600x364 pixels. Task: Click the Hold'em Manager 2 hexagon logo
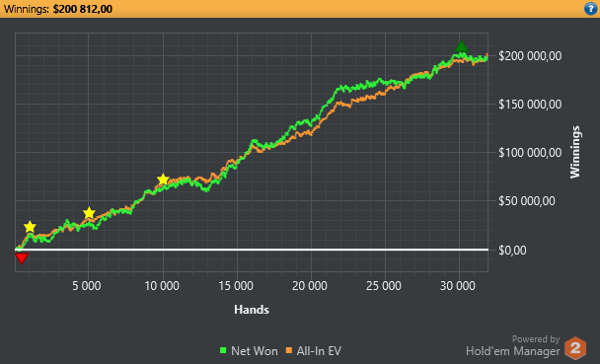tap(575, 348)
